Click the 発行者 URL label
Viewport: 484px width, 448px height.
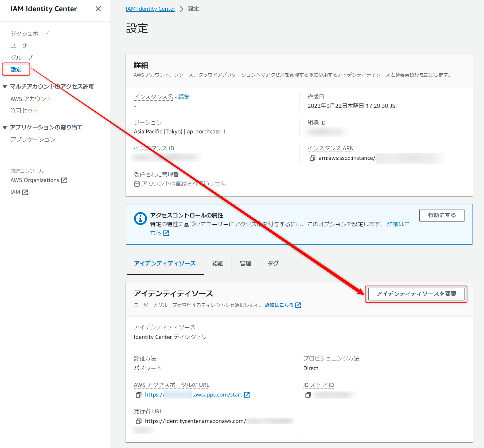(148, 411)
